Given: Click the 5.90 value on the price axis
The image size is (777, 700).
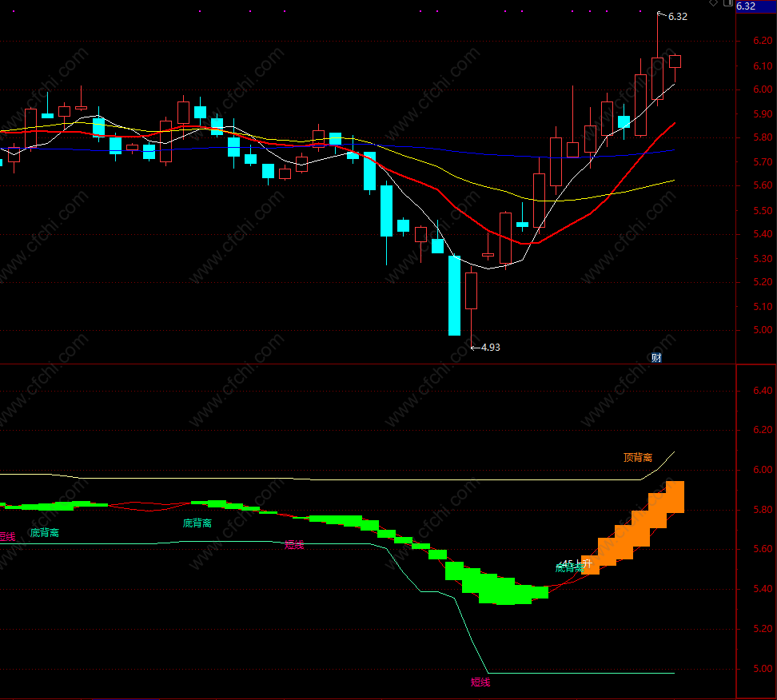Looking at the screenshot, I should pyautogui.click(x=763, y=114).
